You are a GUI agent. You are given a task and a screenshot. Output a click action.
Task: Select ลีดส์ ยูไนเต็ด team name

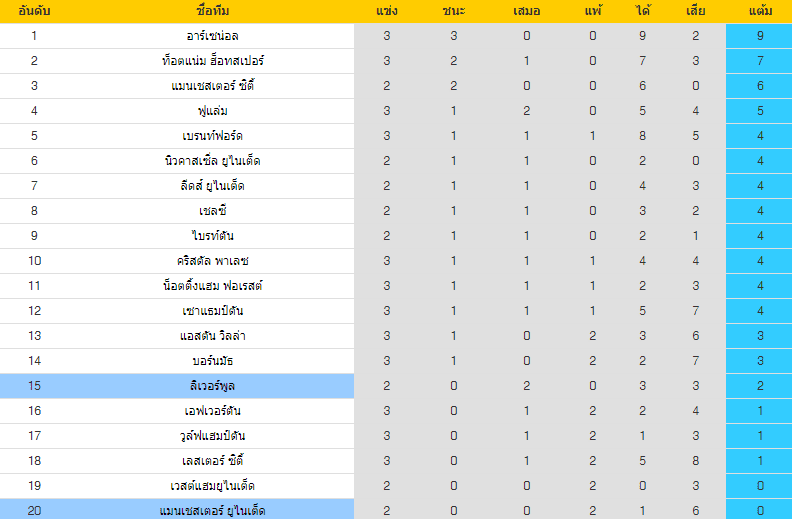[213, 186]
